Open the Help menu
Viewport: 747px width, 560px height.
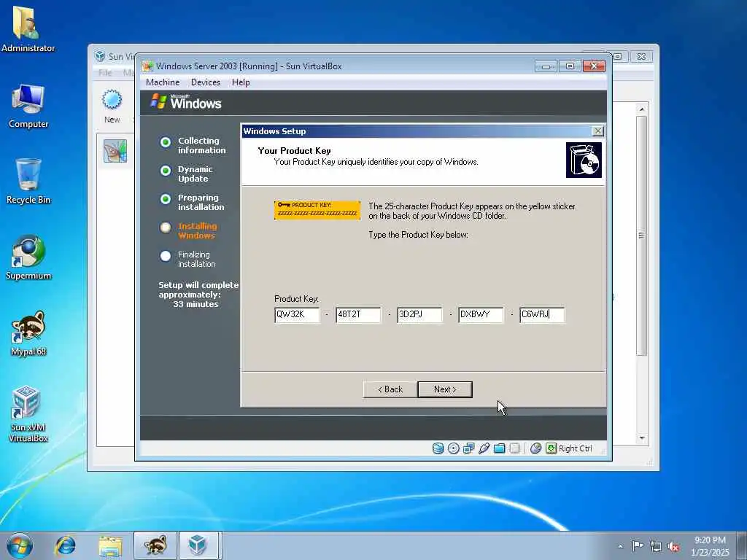click(241, 82)
